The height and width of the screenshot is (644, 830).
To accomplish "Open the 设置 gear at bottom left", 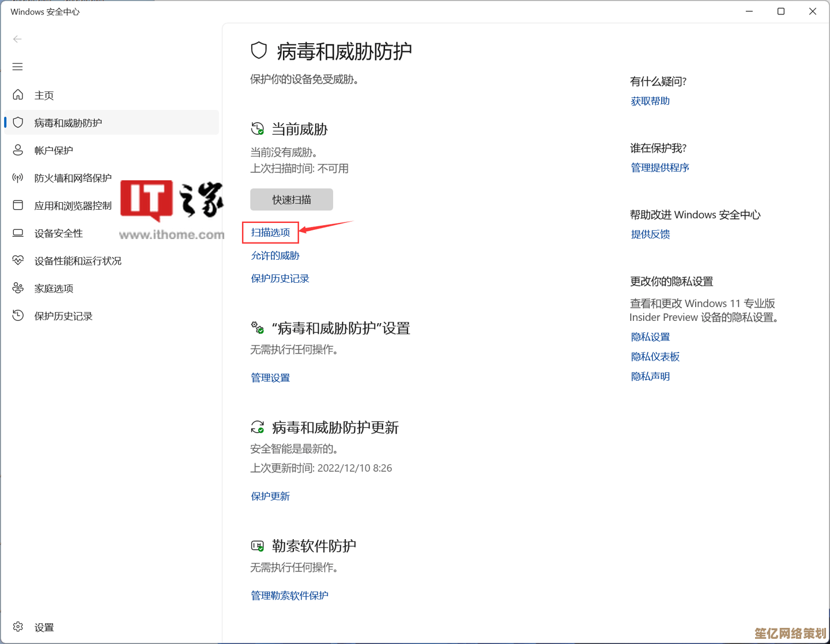I will pyautogui.click(x=17, y=627).
